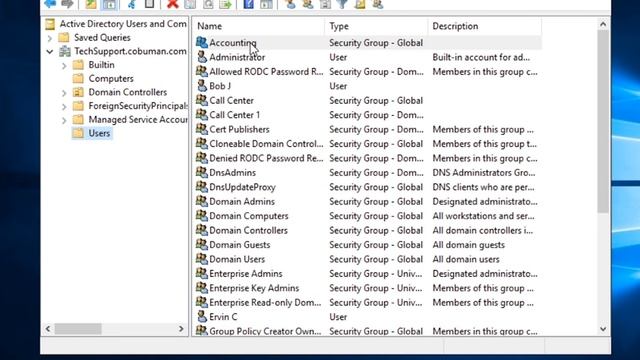
Task: Select the Enterprise Key Admins group
Action: coord(254,288)
